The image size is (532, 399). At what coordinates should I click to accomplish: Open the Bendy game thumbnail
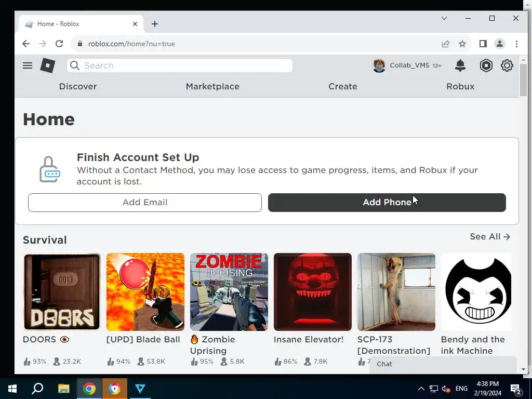click(x=476, y=292)
